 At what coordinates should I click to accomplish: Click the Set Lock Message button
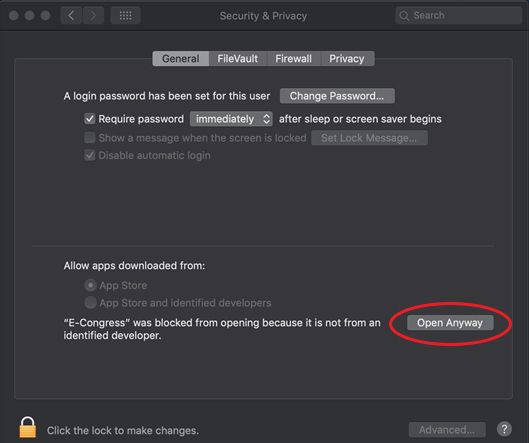tap(369, 138)
